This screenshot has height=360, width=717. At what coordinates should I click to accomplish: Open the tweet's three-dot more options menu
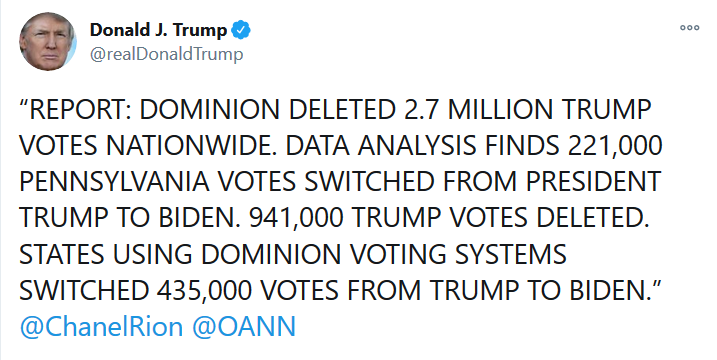689,27
